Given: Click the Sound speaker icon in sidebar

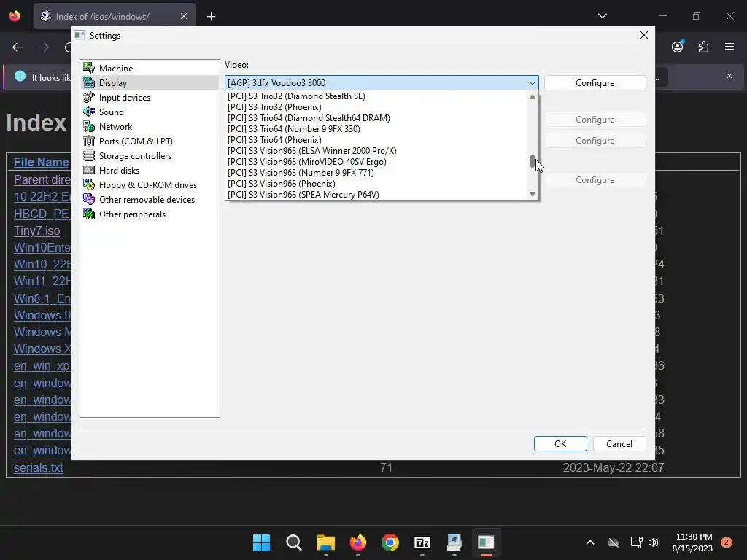Looking at the screenshot, I should 89,112.
